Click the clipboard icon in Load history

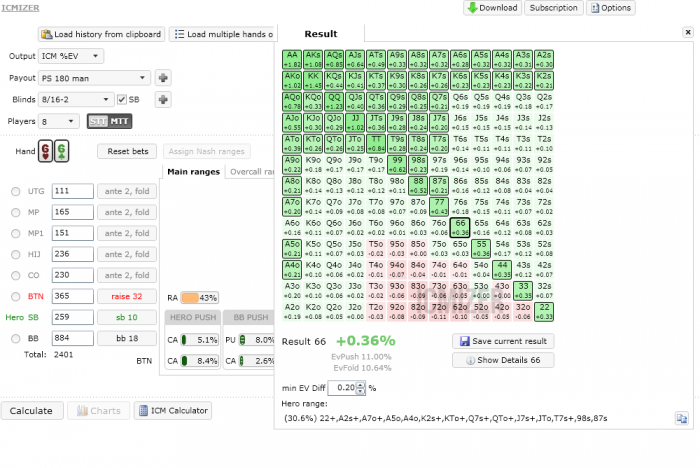point(46,34)
